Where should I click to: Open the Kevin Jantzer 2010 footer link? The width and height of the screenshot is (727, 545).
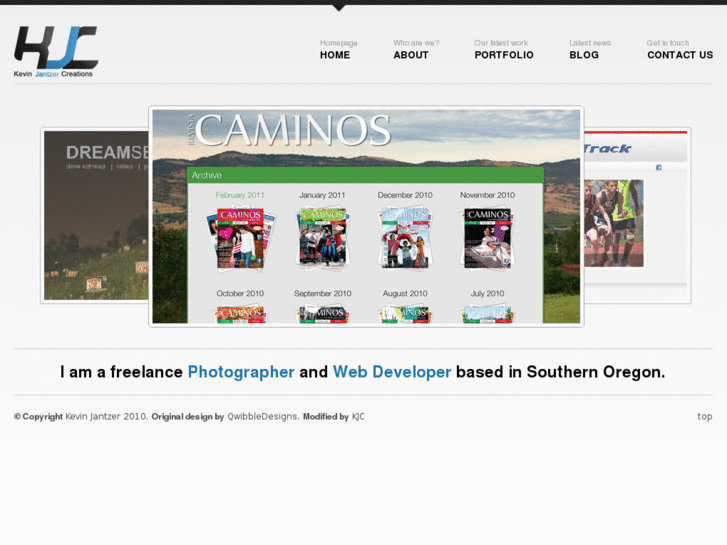point(106,417)
